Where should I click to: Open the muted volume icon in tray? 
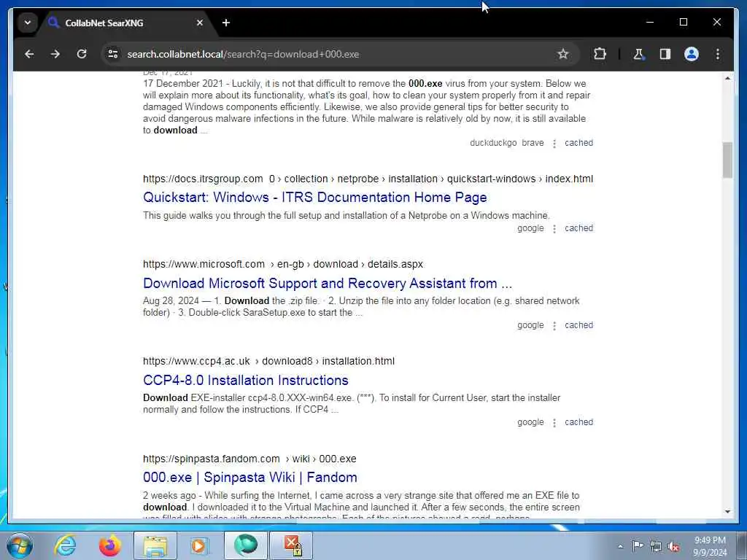[673, 547]
